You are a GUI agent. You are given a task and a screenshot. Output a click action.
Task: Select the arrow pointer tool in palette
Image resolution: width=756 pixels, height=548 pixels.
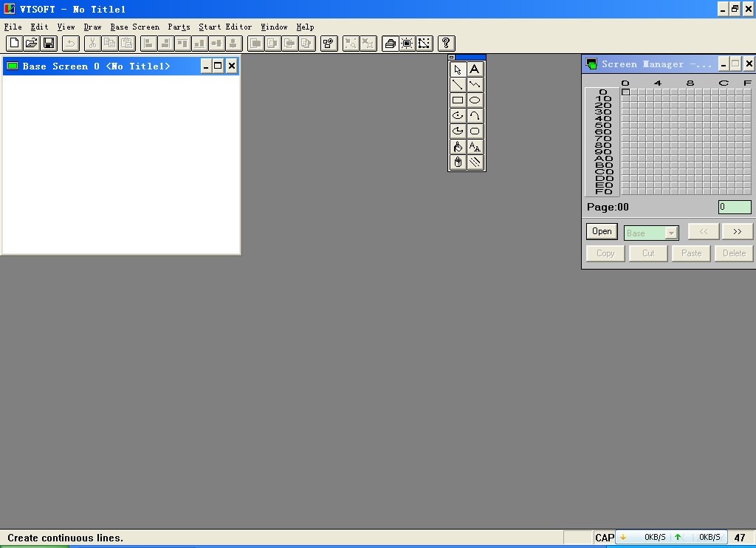(x=458, y=69)
